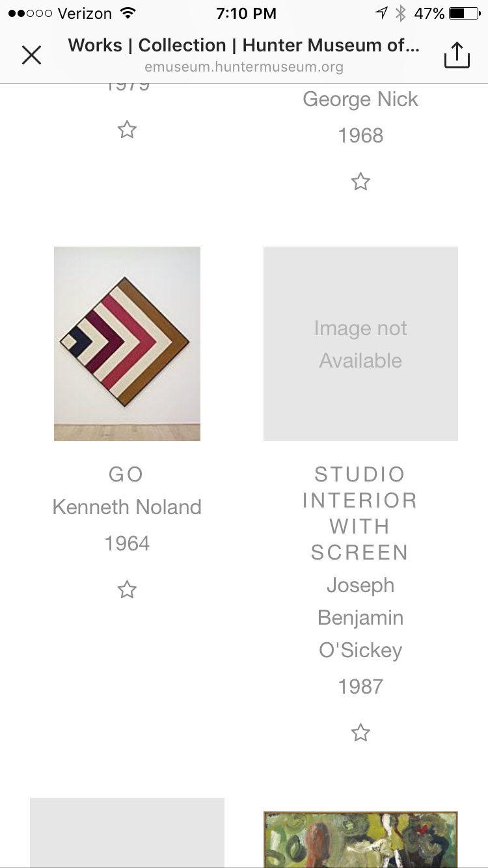Tap the share icon in header
The image size is (488, 868).
coord(457,55)
